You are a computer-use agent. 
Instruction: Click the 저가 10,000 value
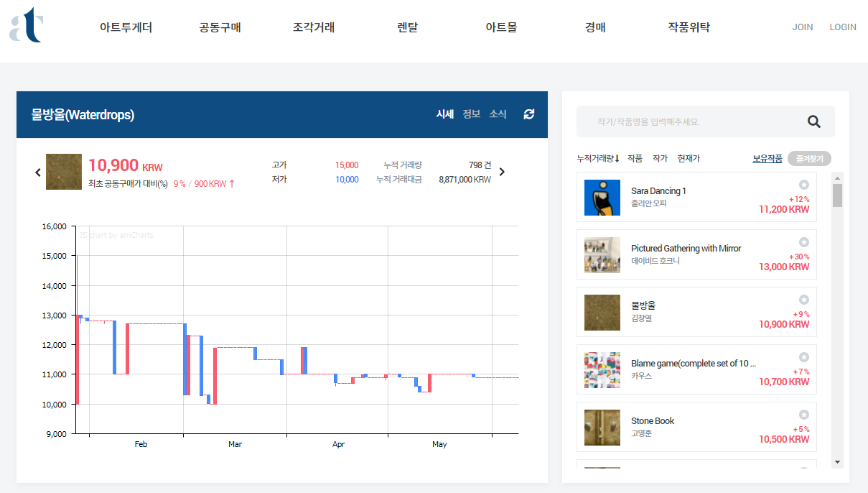click(347, 180)
